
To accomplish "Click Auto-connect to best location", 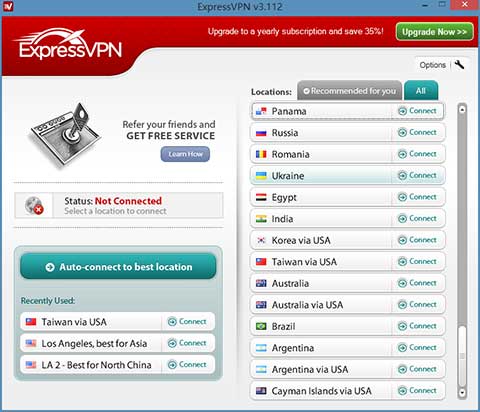I will tap(118, 267).
